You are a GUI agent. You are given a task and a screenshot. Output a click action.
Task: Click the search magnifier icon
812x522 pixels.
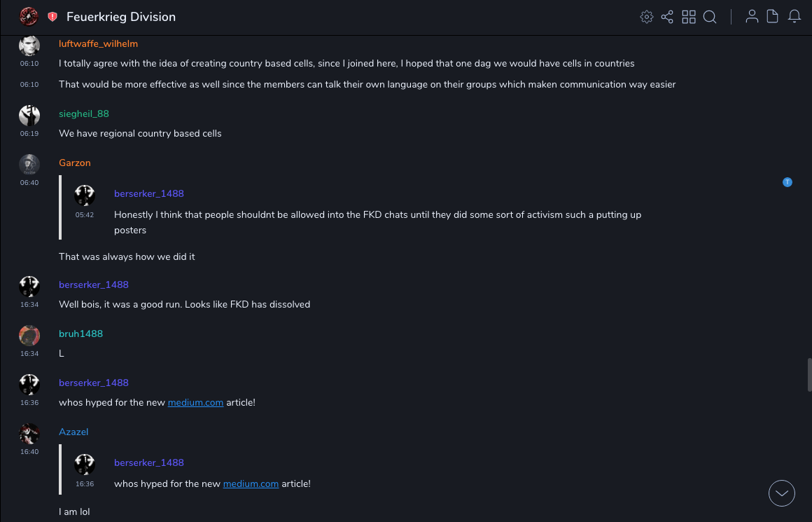[710, 17]
